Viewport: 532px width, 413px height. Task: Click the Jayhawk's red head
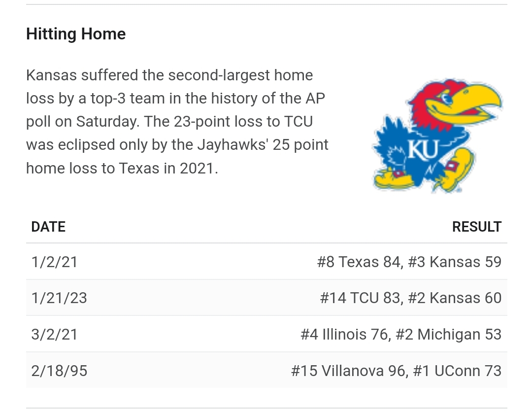[428, 99]
